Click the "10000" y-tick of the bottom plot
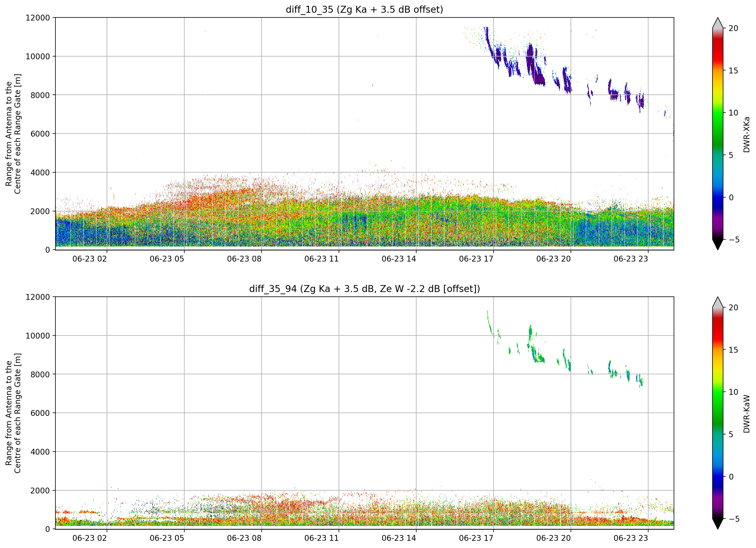The height and width of the screenshot is (548, 756). pos(38,336)
